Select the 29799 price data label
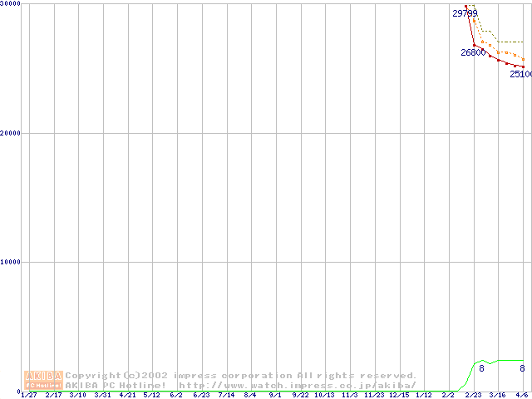 [x=465, y=13]
